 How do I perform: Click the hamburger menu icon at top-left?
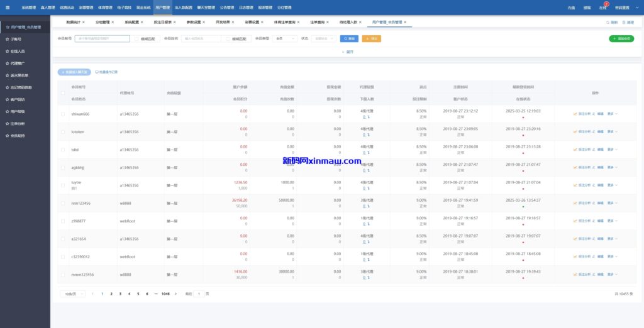(7, 8)
